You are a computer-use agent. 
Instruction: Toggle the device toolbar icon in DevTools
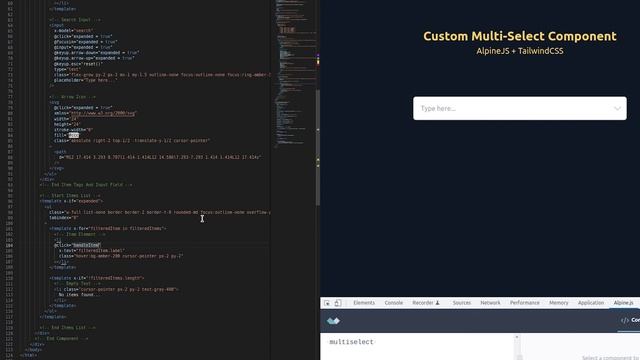click(338, 303)
